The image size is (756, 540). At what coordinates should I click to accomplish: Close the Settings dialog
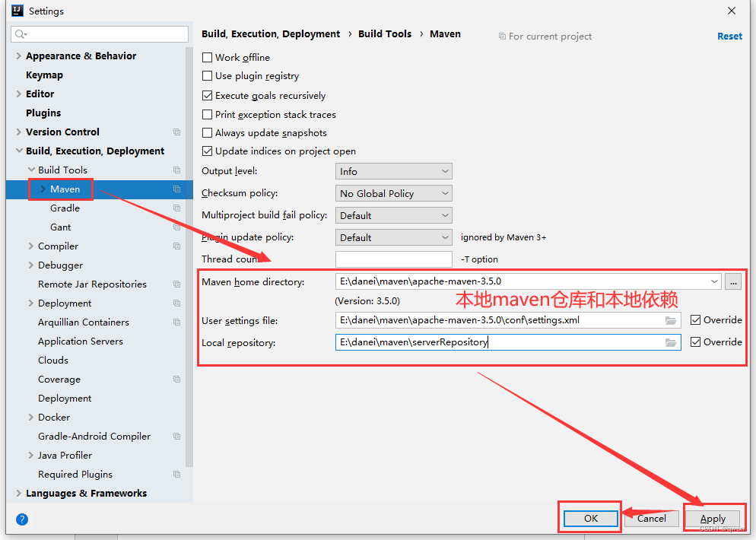[x=732, y=11]
